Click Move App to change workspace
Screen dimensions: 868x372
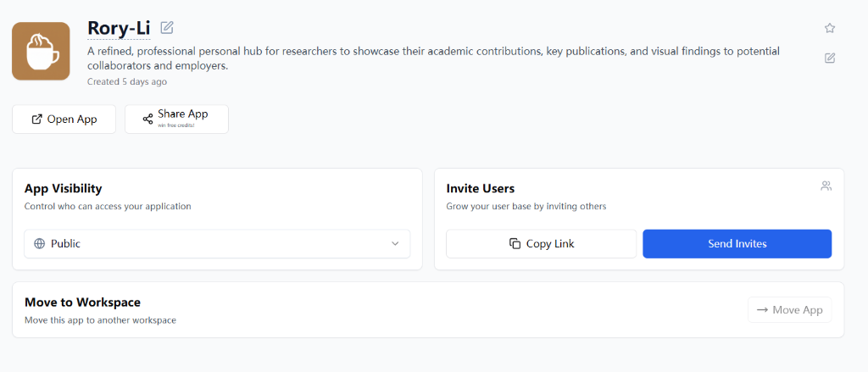coord(790,310)
